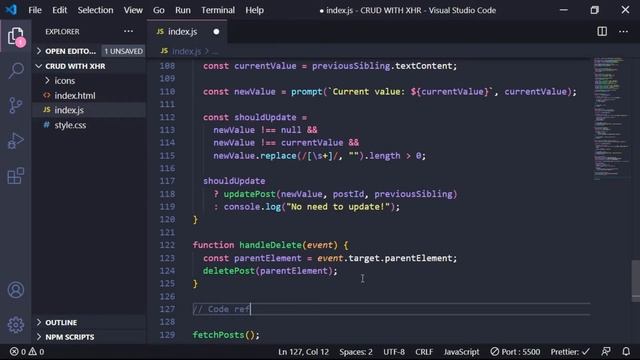Open the notifications bell in status bar

pos(626,352)
